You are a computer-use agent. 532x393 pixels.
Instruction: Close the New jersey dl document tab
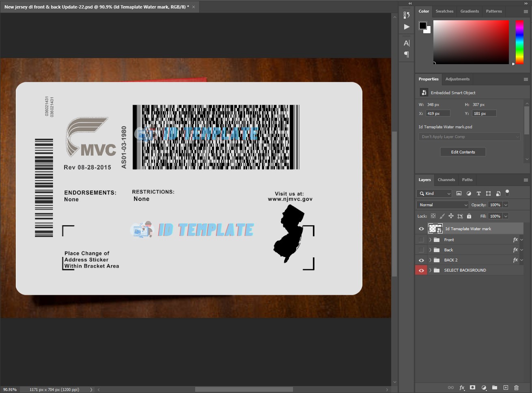click(194, 7)
